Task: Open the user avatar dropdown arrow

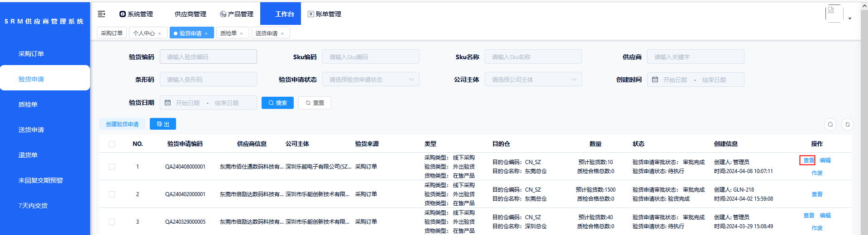Action: click(x=850, y=19)
